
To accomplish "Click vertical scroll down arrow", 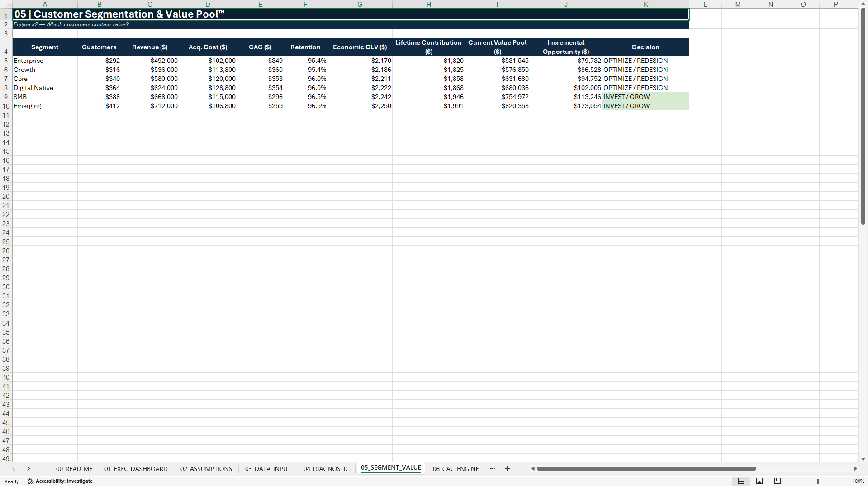I will click(x=863, y=459).
